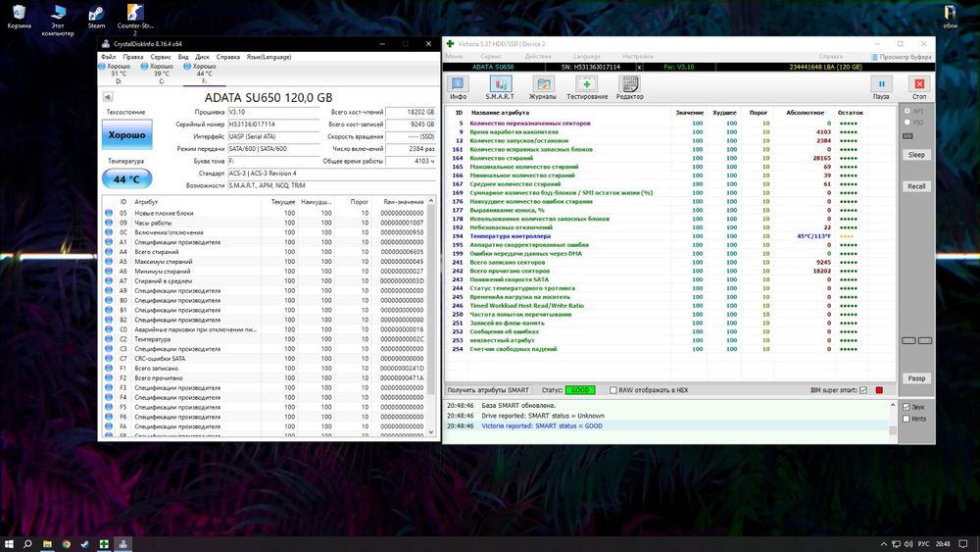Open the Корзина desktop icon

click(x=19, y=17)
